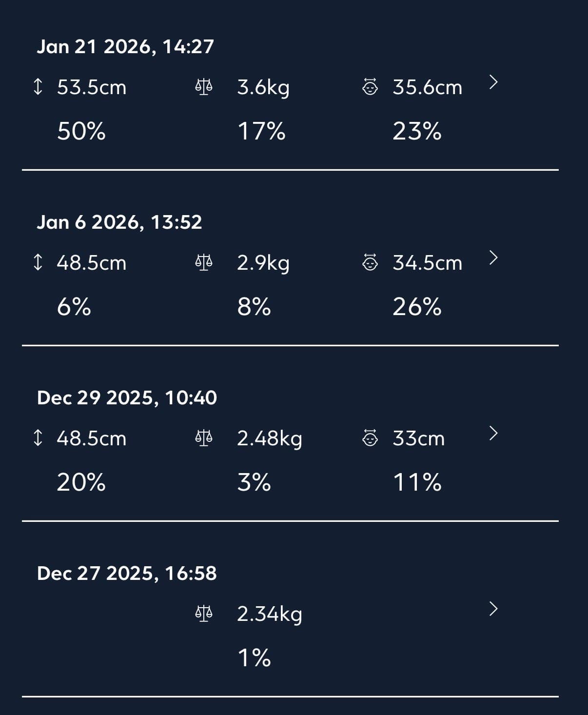Click the weight scale icon beside 3.6kg

(x=204, y=87)
